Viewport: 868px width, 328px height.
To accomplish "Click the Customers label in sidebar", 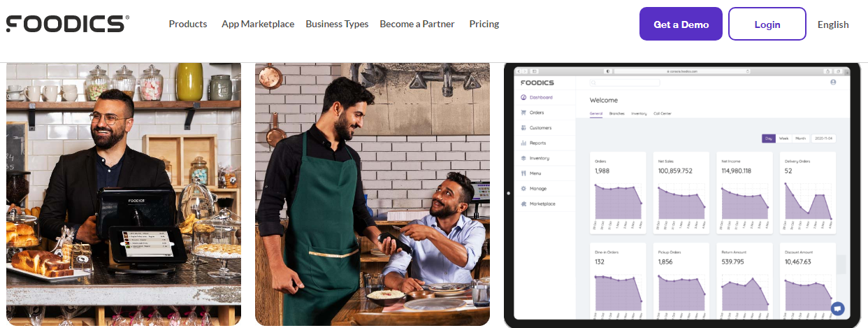I will click(x=541, y=128).
